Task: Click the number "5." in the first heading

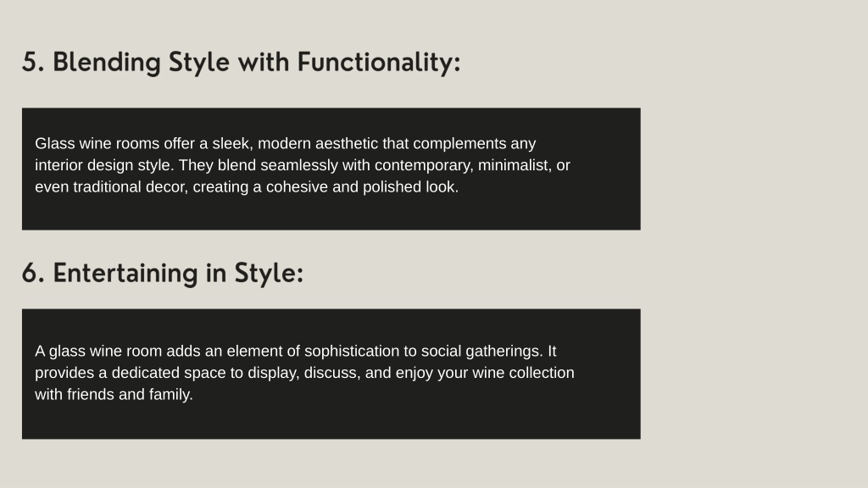Action: tap(33, 62)
